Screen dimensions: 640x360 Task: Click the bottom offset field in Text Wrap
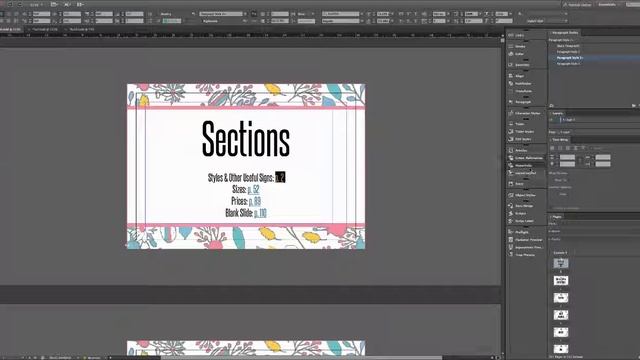[567, 164]
